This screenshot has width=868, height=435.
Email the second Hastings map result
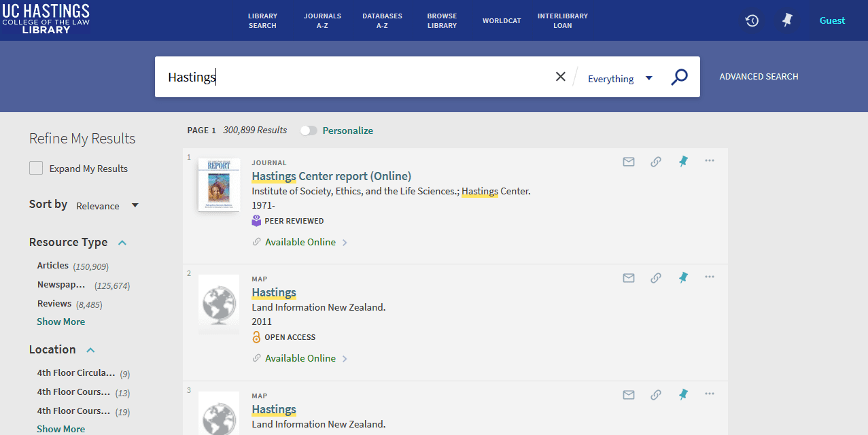coord(629,278)
